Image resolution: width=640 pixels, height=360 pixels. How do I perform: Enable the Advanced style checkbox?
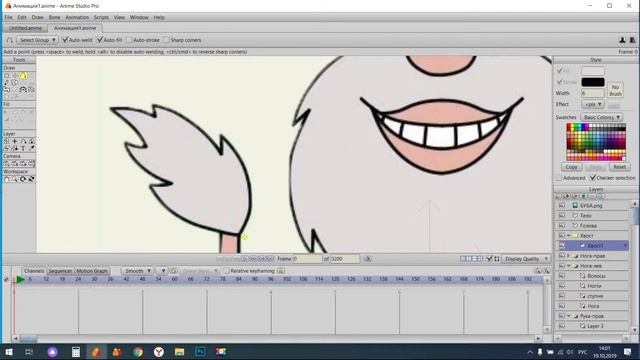(559, 178)
